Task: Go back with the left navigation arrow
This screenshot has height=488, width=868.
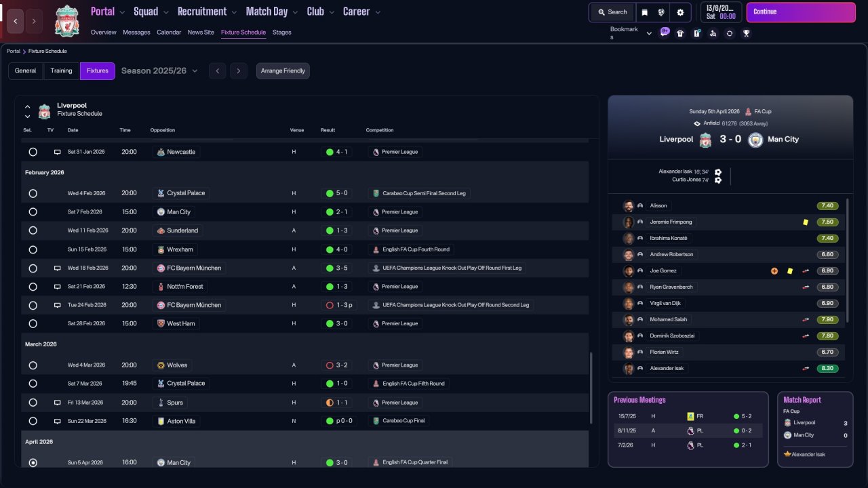Action: [15, 21]
